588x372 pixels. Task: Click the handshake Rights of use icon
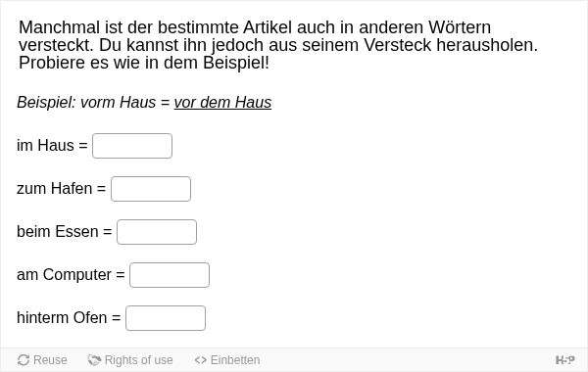click(94, 360)
